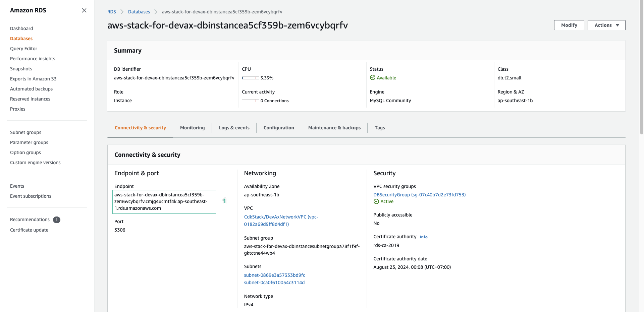Image resolution: width=644 pixels, height=312 pixels.
Task: Click the rds-ca-2019 certificate value
Action: [x=386, y=245]
